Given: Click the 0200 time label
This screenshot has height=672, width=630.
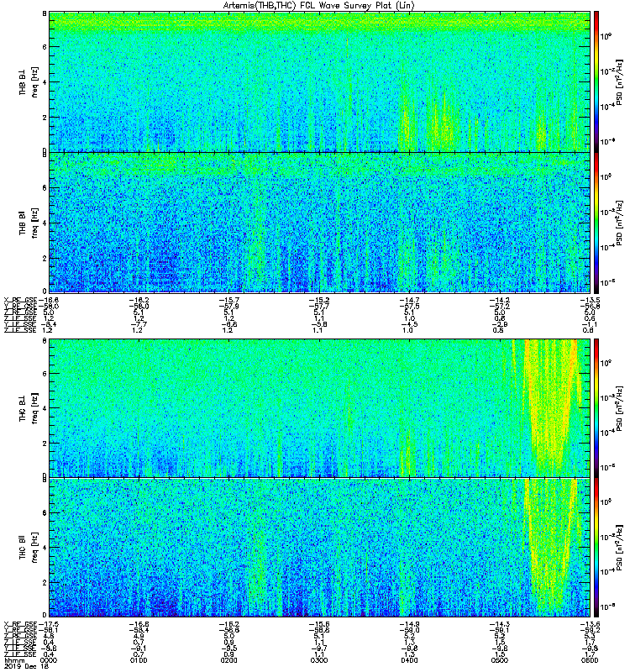Looking at the screenshot, I should [228, 660].
